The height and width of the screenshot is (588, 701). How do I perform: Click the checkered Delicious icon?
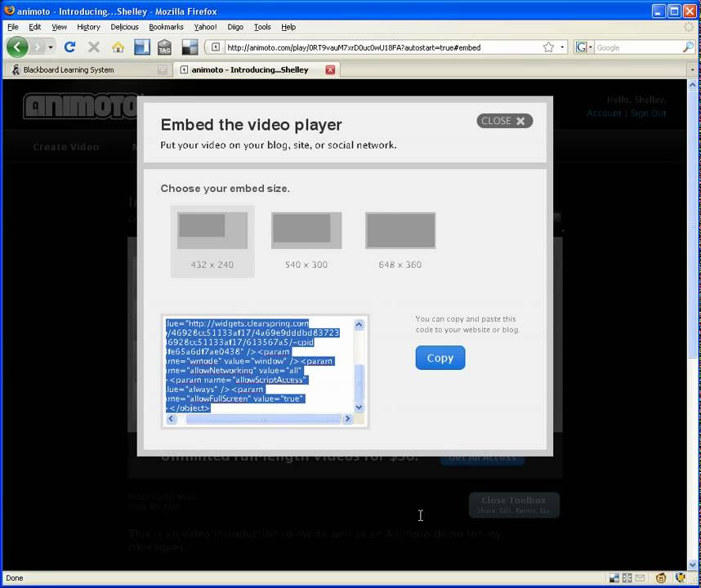point(190,47)
